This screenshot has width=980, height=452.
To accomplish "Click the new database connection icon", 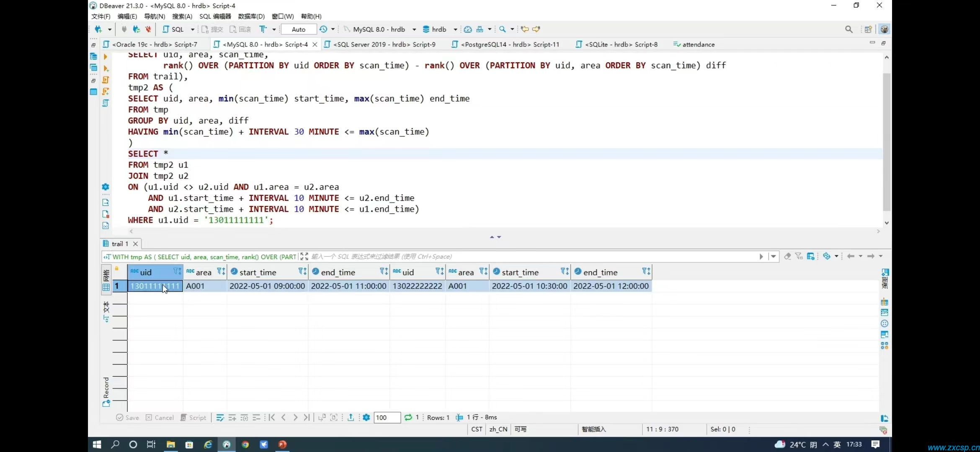I will click(98, 29).
